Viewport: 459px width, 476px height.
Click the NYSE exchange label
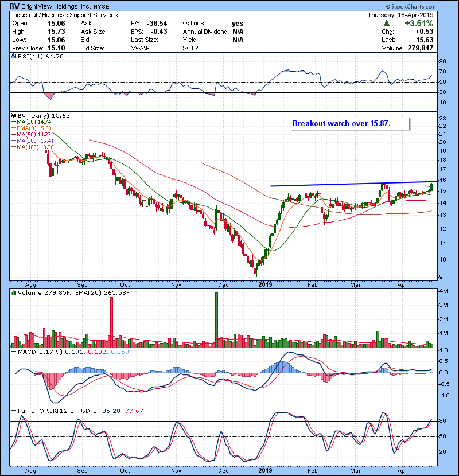102,7
